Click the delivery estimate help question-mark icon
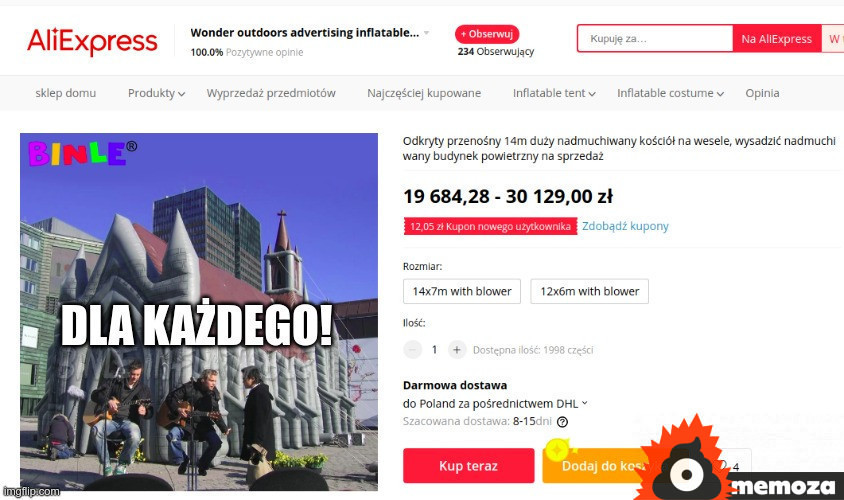844x500 pixels. pos(562,422)
